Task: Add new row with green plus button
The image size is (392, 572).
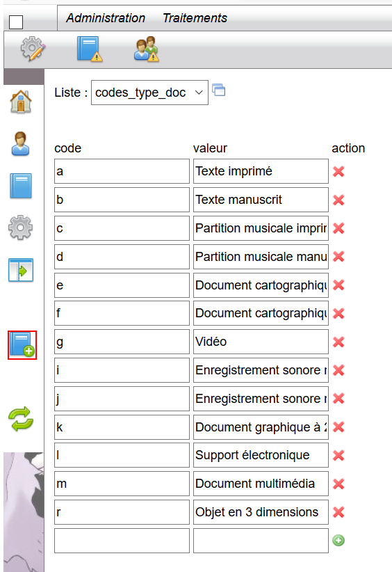Action: click(x=338, y=540)
